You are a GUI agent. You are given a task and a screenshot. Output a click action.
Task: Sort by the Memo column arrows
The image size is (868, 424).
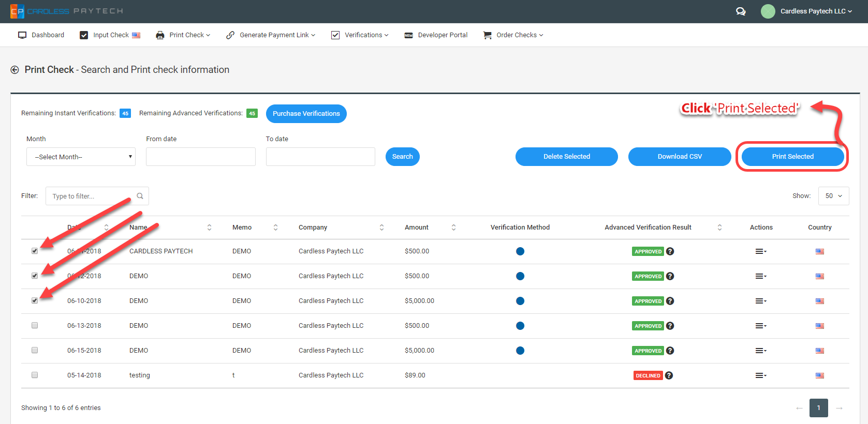pyautogui.click(x=275, y=228)
